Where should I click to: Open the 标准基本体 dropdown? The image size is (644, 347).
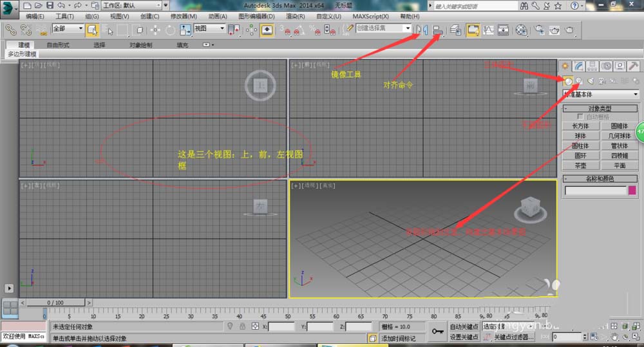600,95
